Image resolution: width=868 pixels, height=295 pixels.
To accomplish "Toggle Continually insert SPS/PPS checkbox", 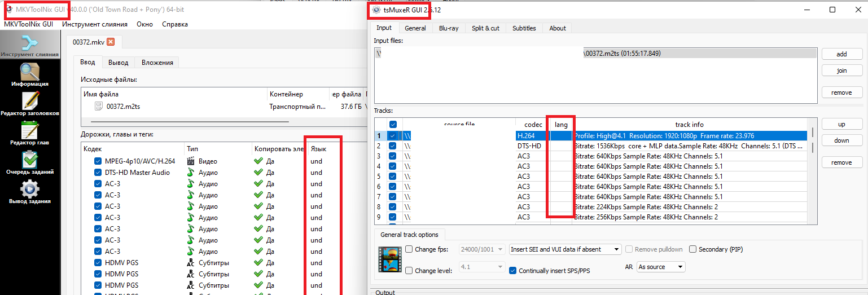I will (512, 271).
